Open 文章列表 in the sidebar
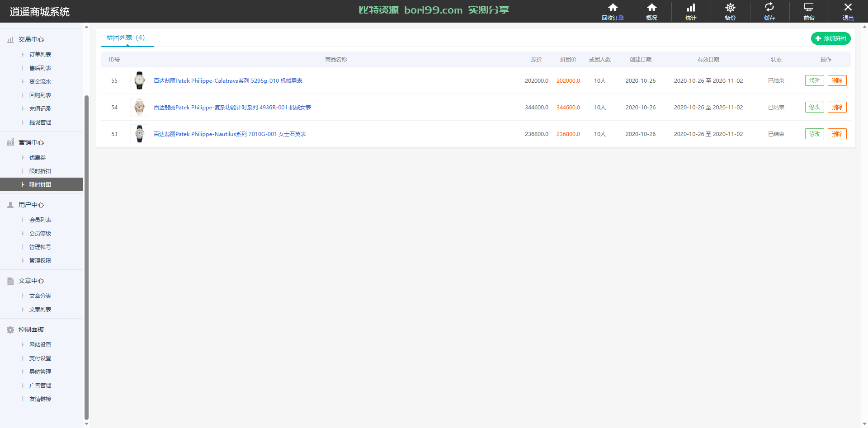The width and height of the screenshot is (868, 428). click(x=40, y=310)
